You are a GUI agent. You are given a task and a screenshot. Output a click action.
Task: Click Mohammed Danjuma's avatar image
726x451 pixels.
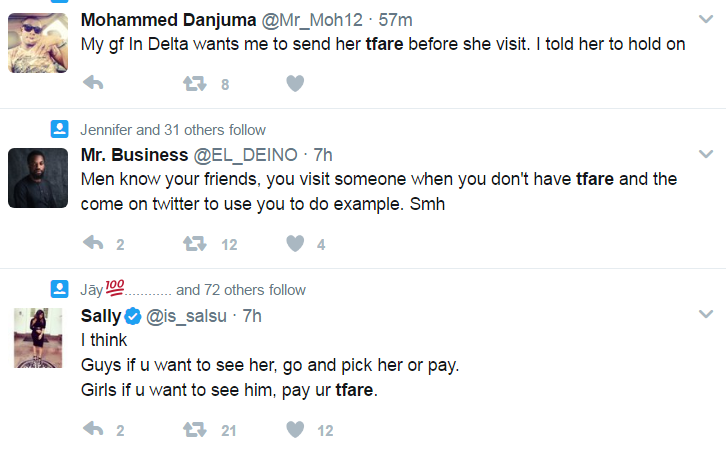(x=38, y=43)
